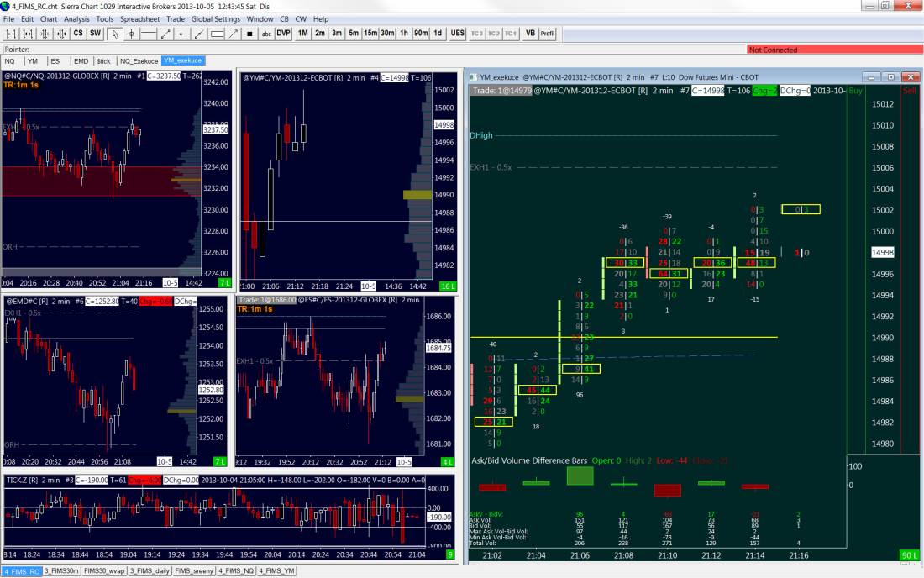Screen dimensions: 924x578
Task: Click the Profil toolbar button
Action: [x=548, y=34]
